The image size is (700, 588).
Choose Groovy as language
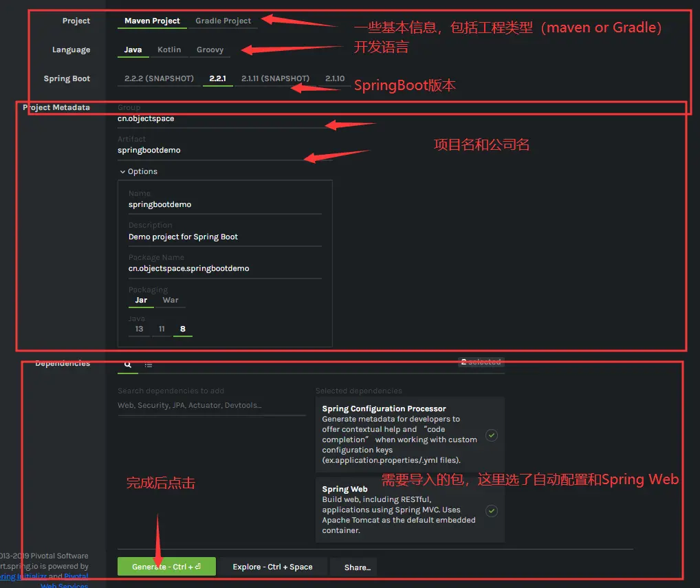coord(210,50)
